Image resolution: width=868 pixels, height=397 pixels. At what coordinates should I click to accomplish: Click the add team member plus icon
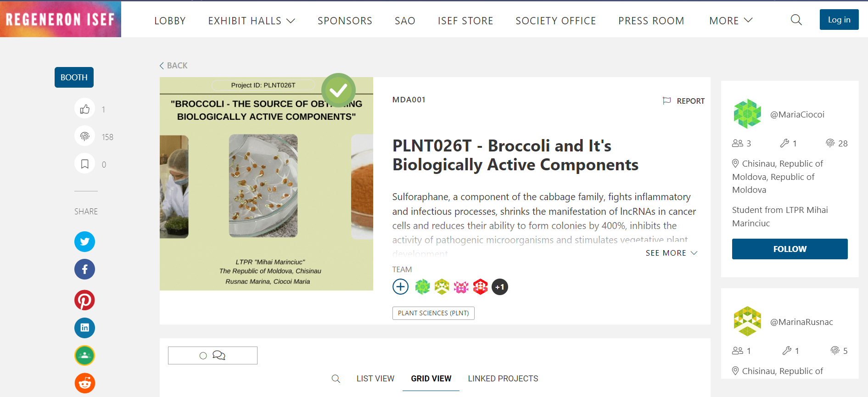(x=400, y=287)
